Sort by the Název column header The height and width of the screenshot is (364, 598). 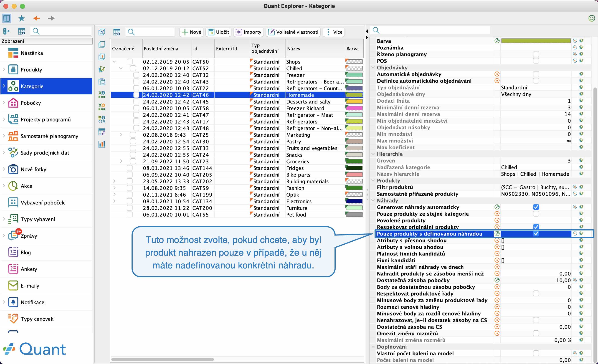(x=315, y=48)
